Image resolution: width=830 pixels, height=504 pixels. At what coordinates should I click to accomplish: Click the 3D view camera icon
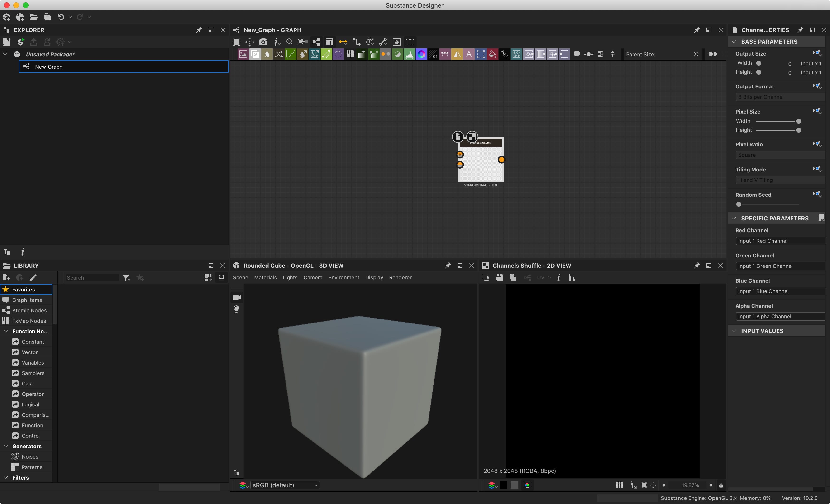pos(237,297)
